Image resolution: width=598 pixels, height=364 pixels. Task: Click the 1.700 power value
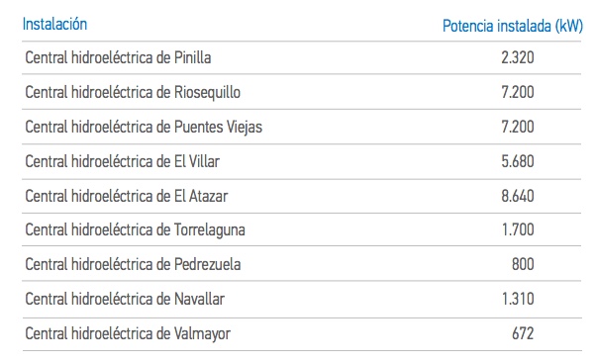518,229
